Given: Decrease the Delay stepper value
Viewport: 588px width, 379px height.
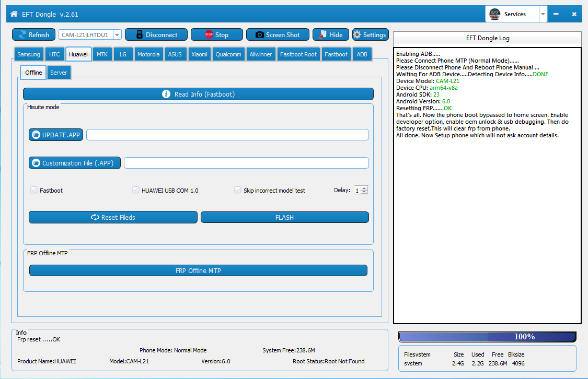Looking at the screenshot, I should click(x=364, y=192).
